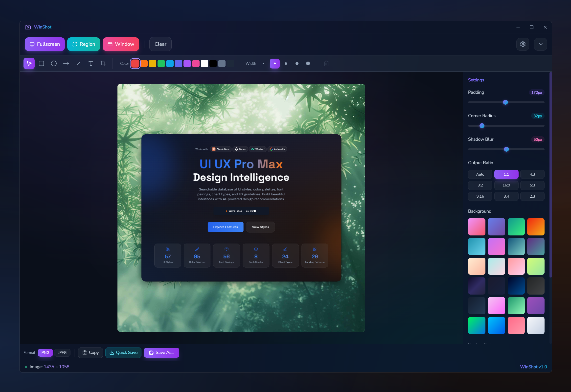Start a Region capture
The height and width of the screenshot is (392, 571).
tap(83, 44)
